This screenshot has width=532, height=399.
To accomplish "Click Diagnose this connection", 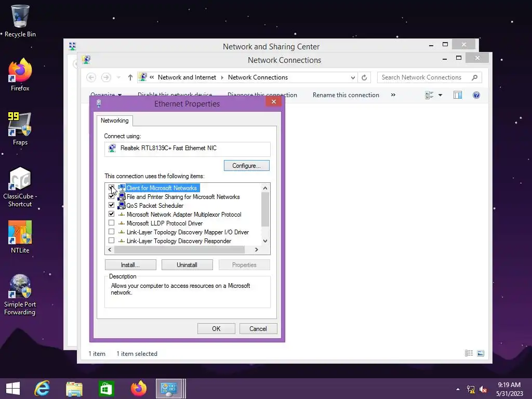I will click(262, 95).
